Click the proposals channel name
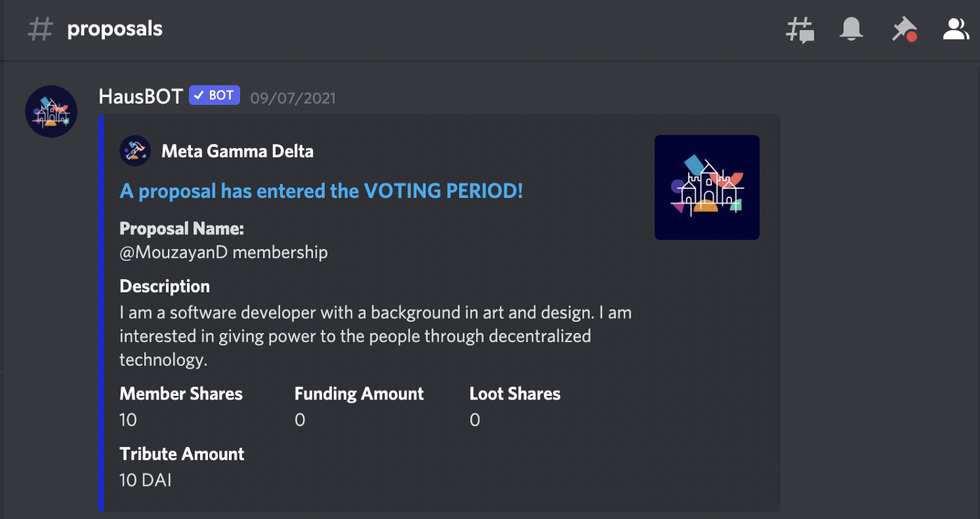The image size is (980, 519). [x=115, y=29]
